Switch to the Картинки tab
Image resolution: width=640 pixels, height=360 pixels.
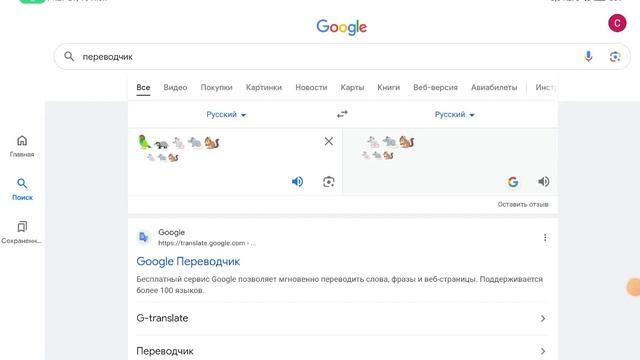[264, 87]
